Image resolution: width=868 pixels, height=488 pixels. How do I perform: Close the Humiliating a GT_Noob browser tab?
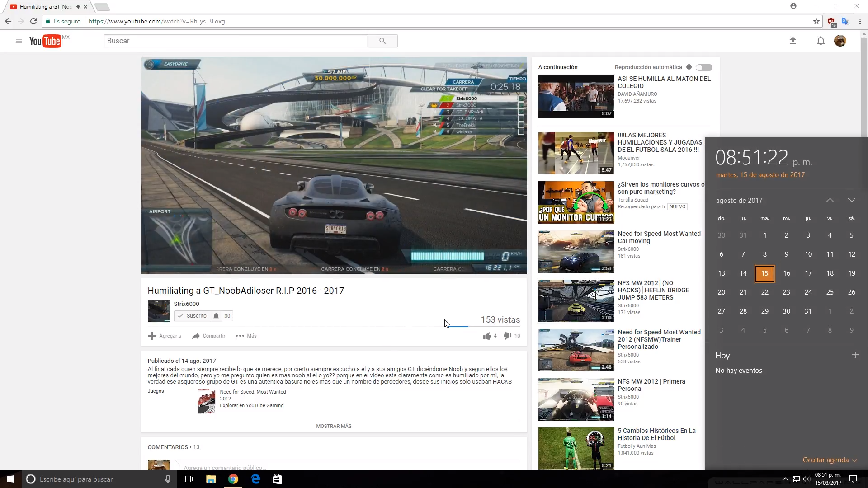click(x=85, y=7)
